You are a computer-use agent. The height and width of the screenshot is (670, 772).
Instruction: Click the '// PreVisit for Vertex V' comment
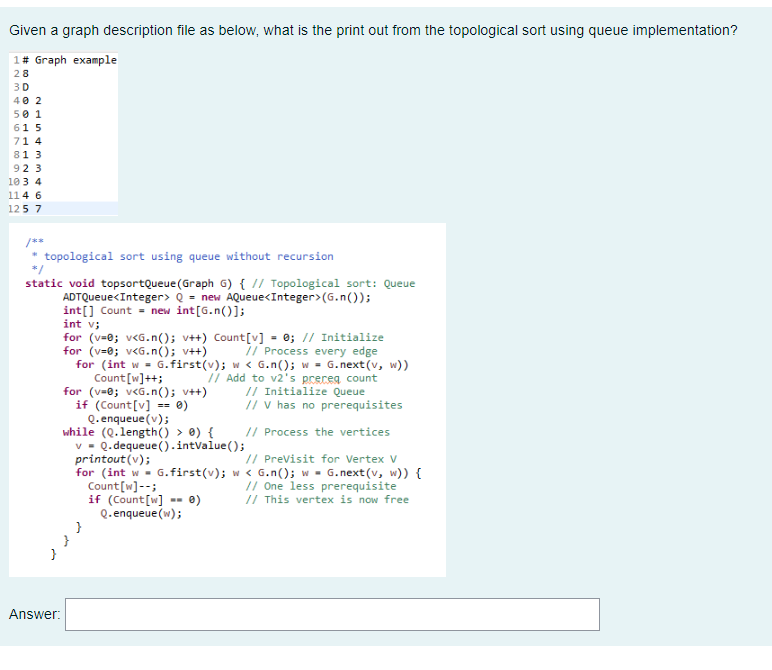tap(322, 459)
